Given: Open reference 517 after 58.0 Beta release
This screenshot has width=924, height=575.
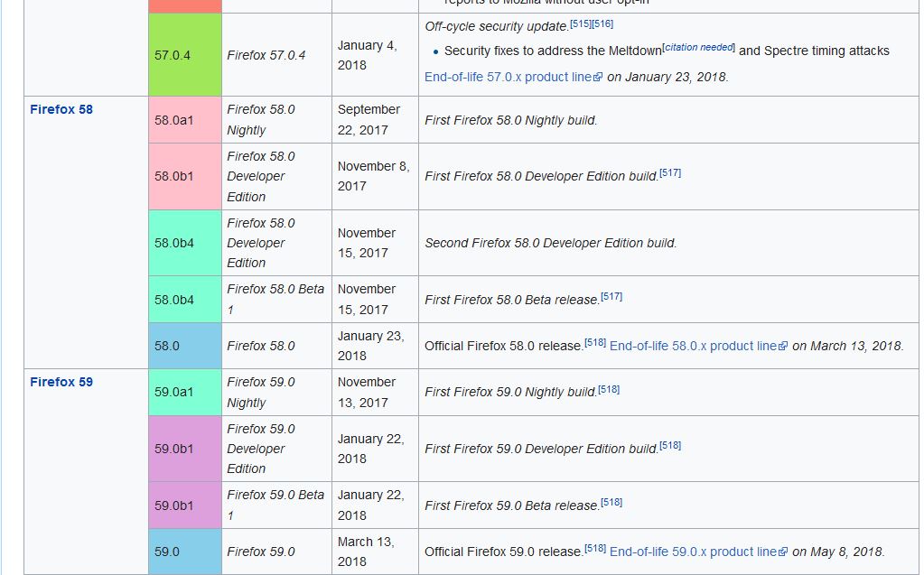Looking at the screenshot, I should (611, 297).
